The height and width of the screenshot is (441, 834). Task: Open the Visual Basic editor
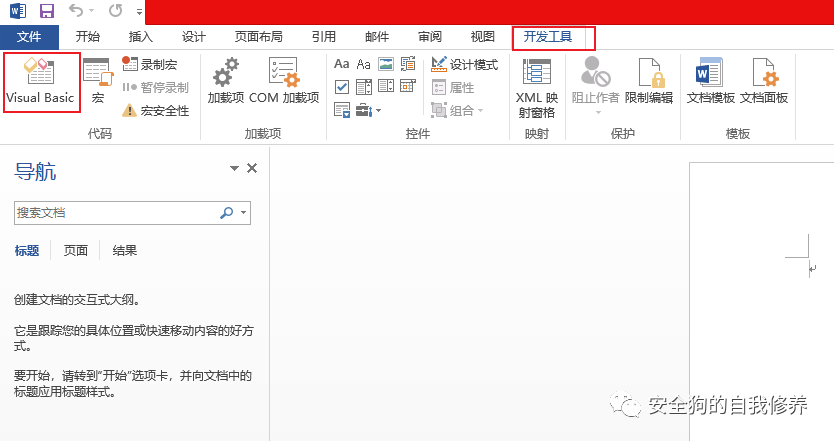point(40,81)
